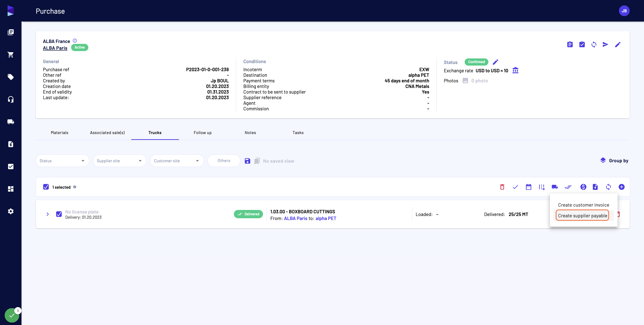
Task: Click the send arrow icon in header
Action: (605, 45)
